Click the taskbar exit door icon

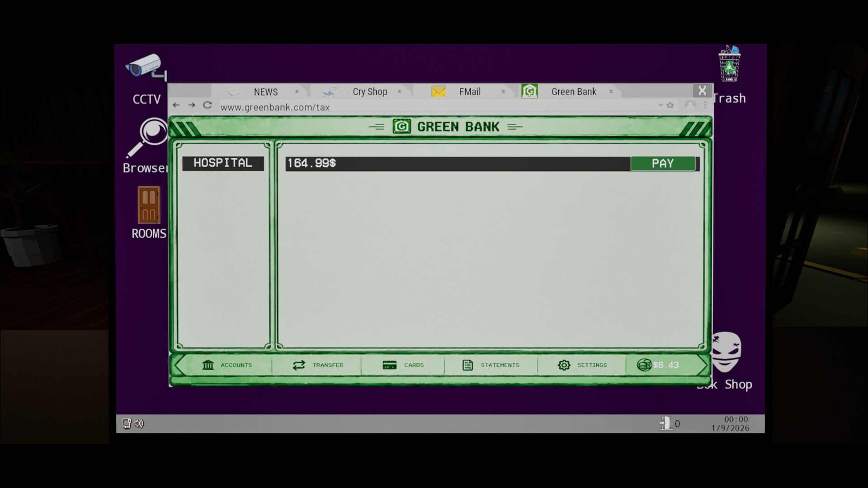pos(665,423)
